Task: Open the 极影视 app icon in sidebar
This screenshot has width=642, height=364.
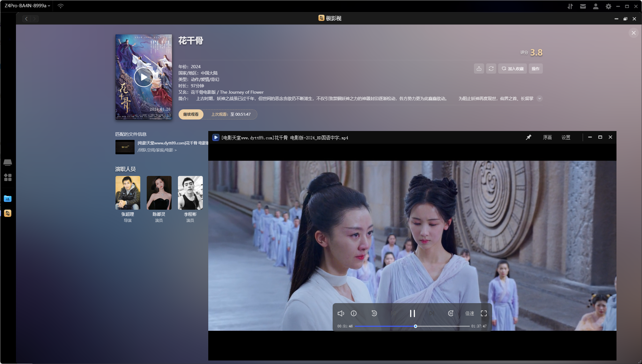Action: [8, 213]
